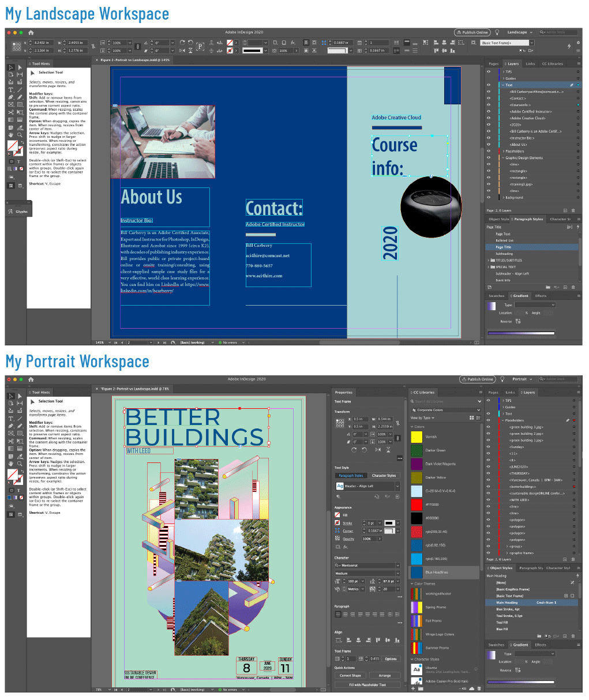Viewport: 589px width, 700px height.
Task: Rotate 90° clockwise in the Landscape control bar
Action: coord(182,43)
